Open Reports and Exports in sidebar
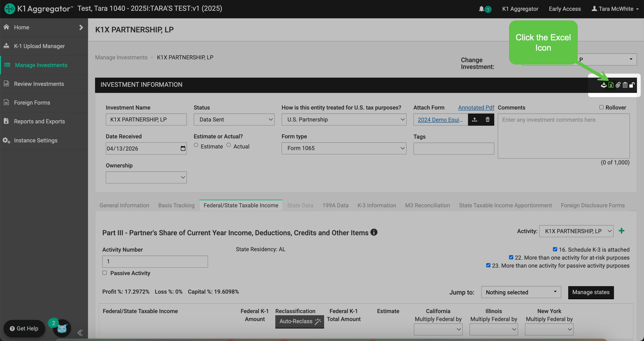644x341 pixels. 39,121
